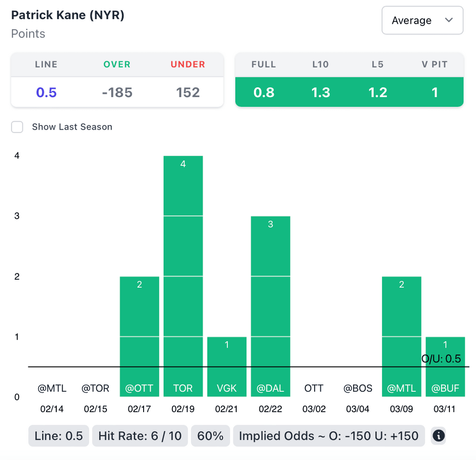The height and width of the screenshot is (460, 476).
Task: Click the Over odds value -185
Action: 117,92
